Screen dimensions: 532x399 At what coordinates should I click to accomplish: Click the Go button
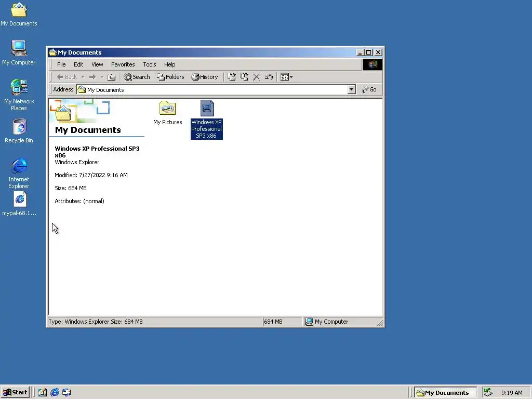[369, 89]
